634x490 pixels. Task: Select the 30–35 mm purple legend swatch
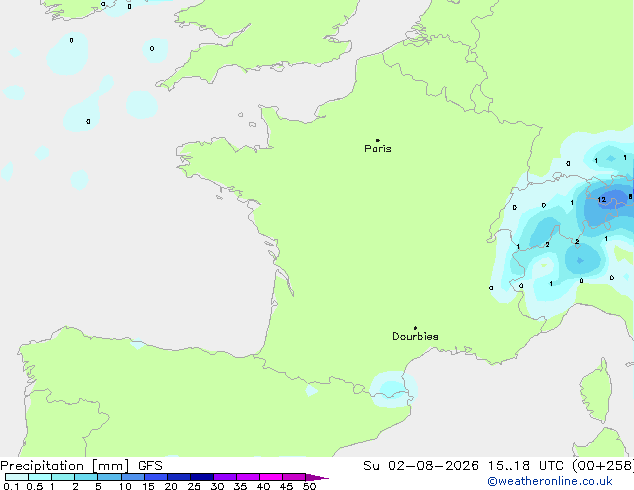point(225,477)
